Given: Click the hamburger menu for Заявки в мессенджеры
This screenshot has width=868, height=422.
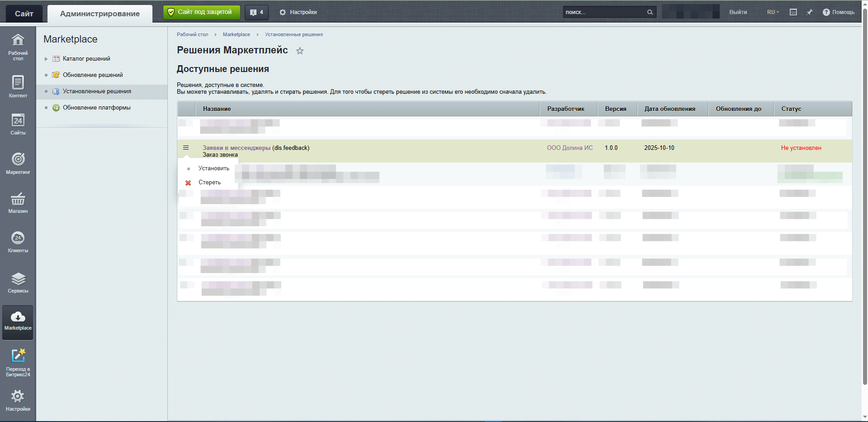Looking at the screenshot, I should point(186,148).
